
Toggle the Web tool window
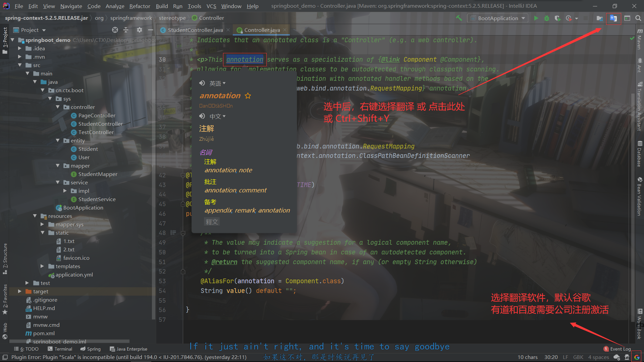point(5,331)
